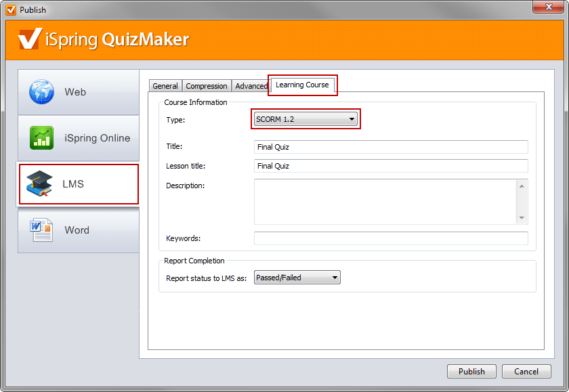
Task: Click the iSpring Online chart icon
Action: click(x=42, y=138)
